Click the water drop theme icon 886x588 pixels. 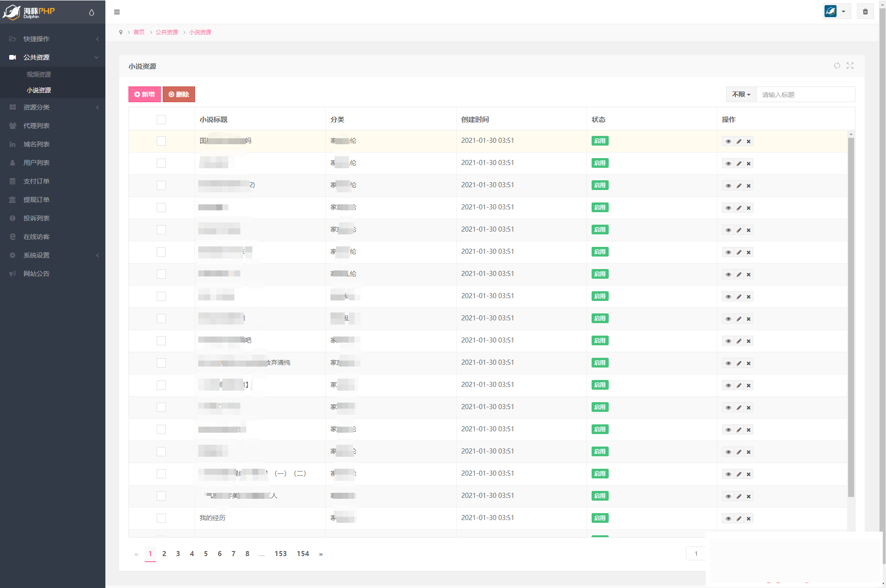tap(92, 12)
